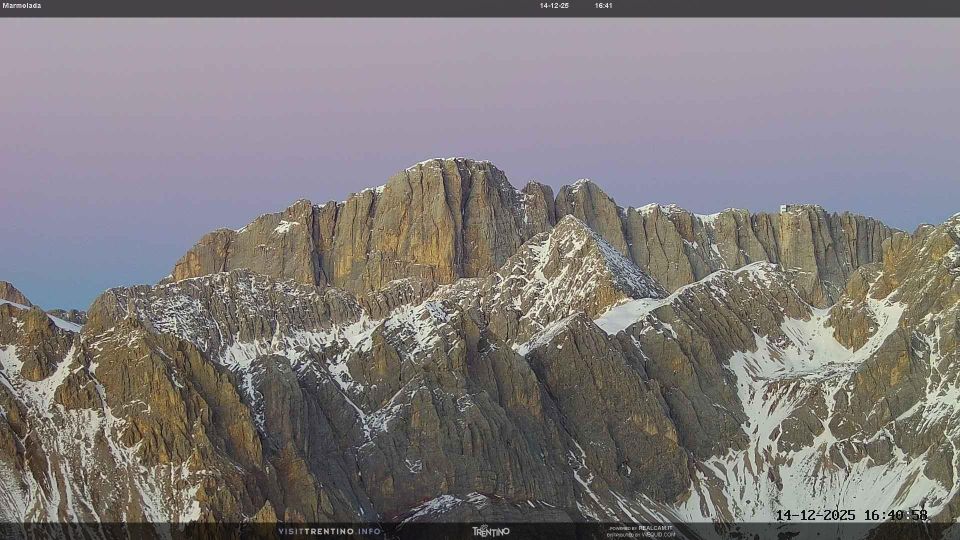The image size is (960, 540).
Task: Click the highest summit of the mountain
Action: pyautogui.click(x=450, y=162)
